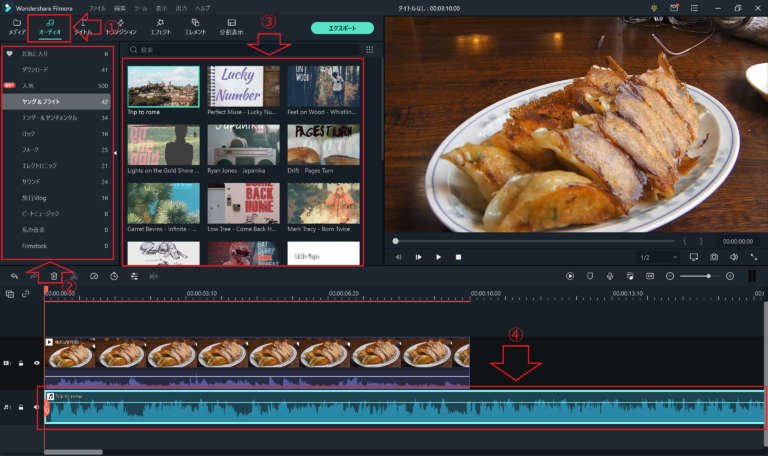Click the エクスポート export button
The height and width of the screenshot is (456, 768).
click(342, 28)
